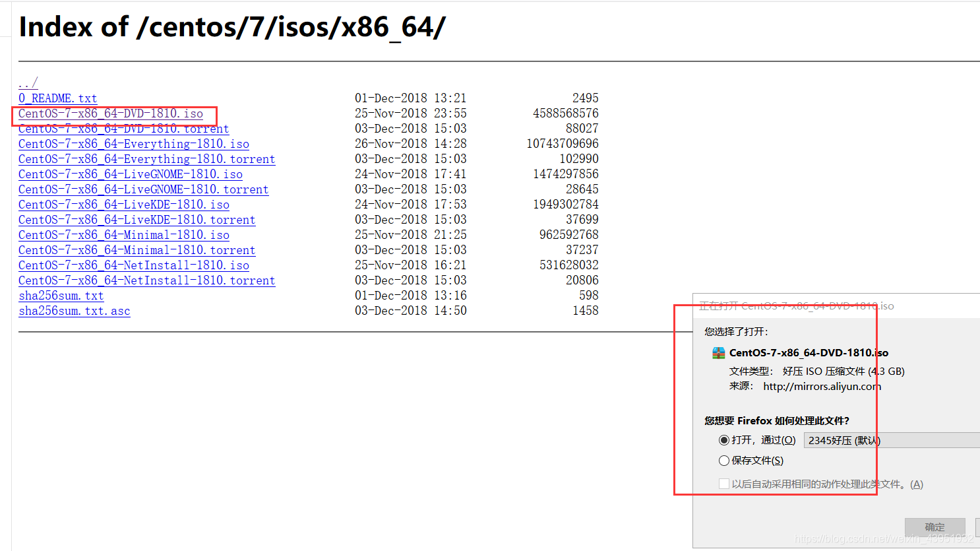
Task: Download CentOS-7-x86_64-DVD-1810.iso link
Action: tap(111, 113)
